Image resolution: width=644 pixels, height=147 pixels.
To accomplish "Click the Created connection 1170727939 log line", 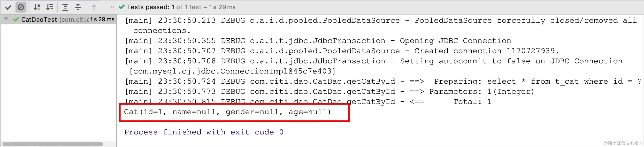I will 342,51.
